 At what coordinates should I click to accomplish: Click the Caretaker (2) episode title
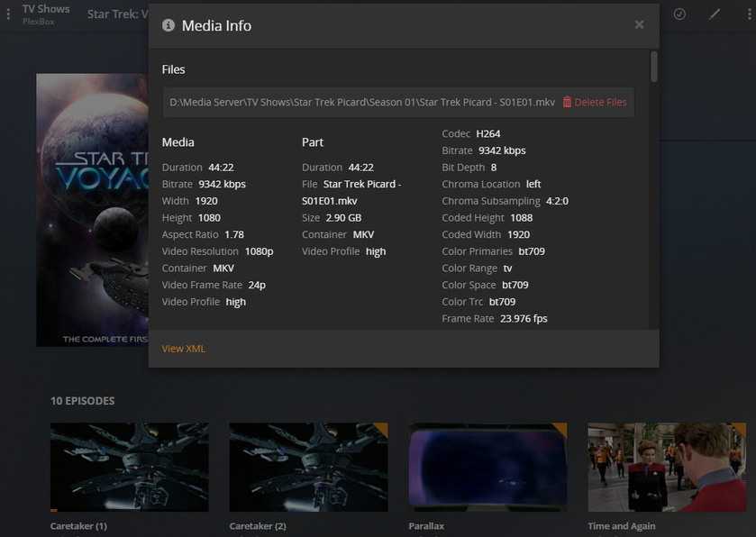pos(258,526)
